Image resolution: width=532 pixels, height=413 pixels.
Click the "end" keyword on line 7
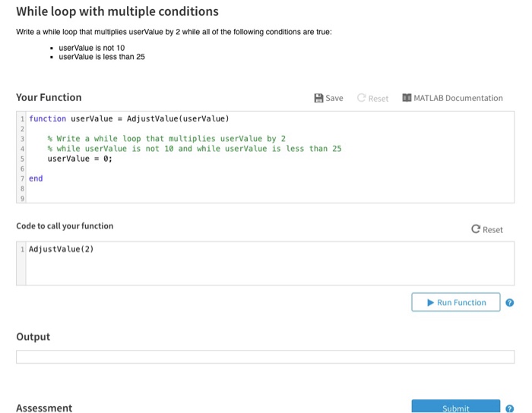coord(36,178)
